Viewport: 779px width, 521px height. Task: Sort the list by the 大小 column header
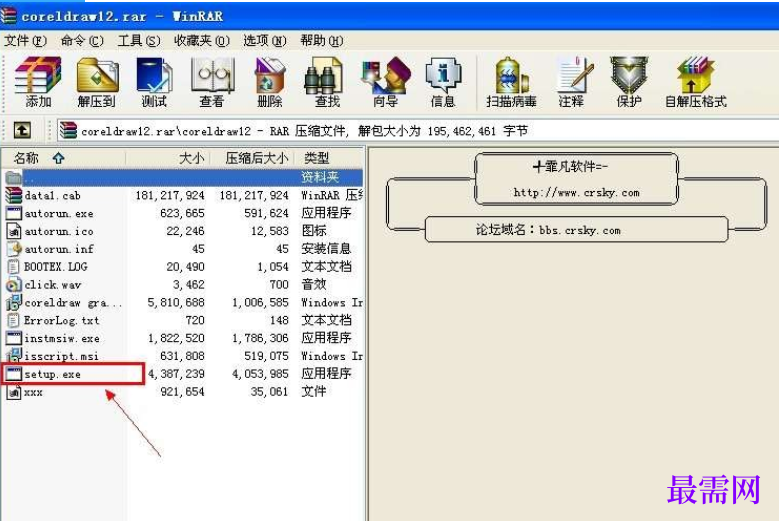coord(168,158)
